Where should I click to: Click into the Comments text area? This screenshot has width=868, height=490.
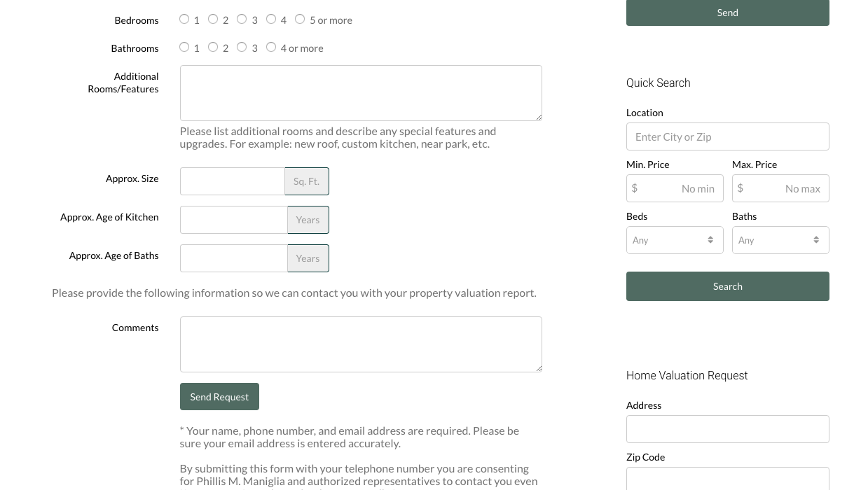coord(361,344)
